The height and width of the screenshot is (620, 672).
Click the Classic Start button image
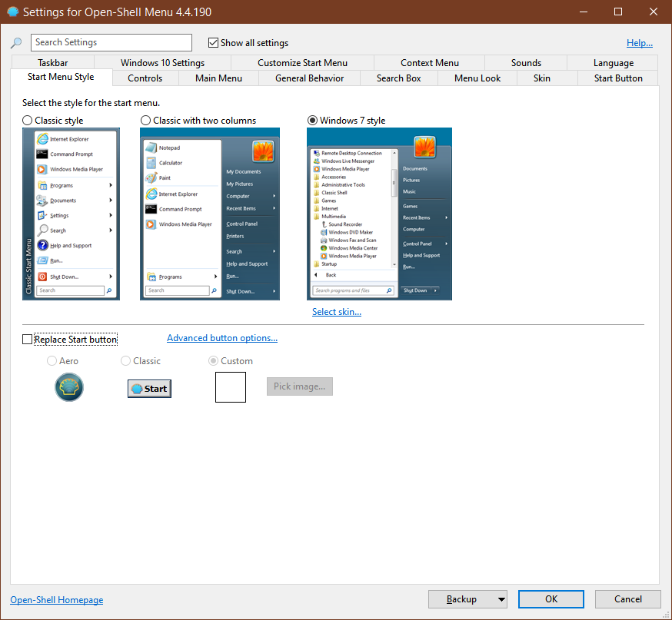click(x=149, y=389)
